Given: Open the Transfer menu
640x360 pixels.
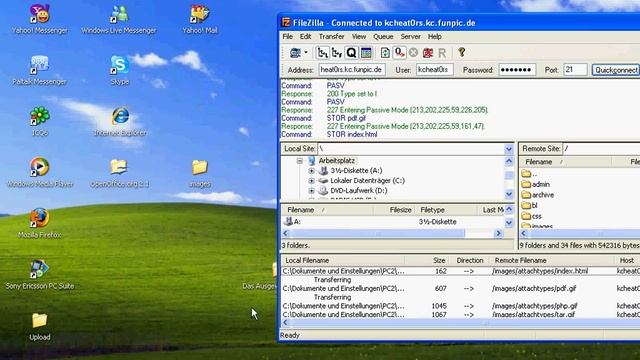Looking at the screenshot, I should tap(331, 37).
